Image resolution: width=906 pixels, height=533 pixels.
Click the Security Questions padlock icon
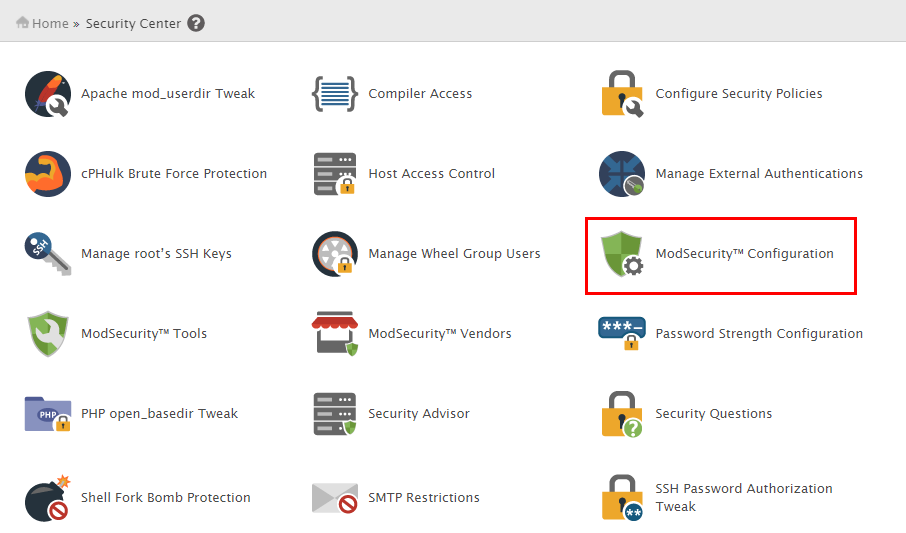(x=622, y=414)
